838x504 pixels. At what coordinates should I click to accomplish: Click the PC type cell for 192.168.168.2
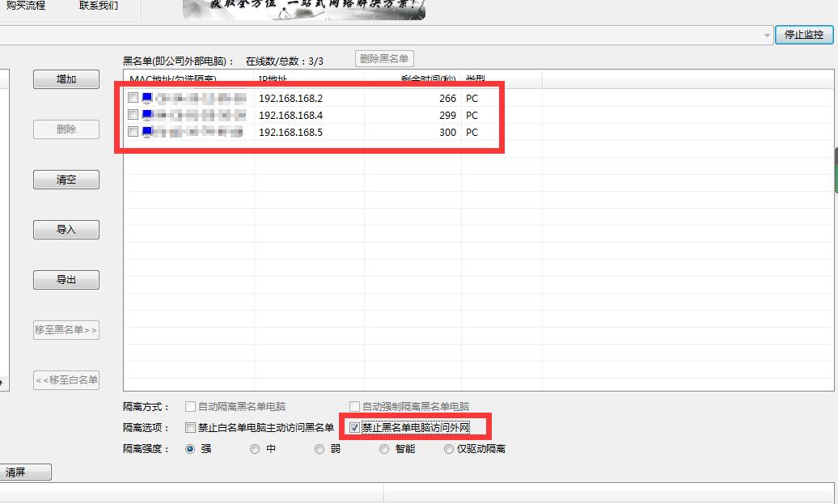(x=472, y=99)
